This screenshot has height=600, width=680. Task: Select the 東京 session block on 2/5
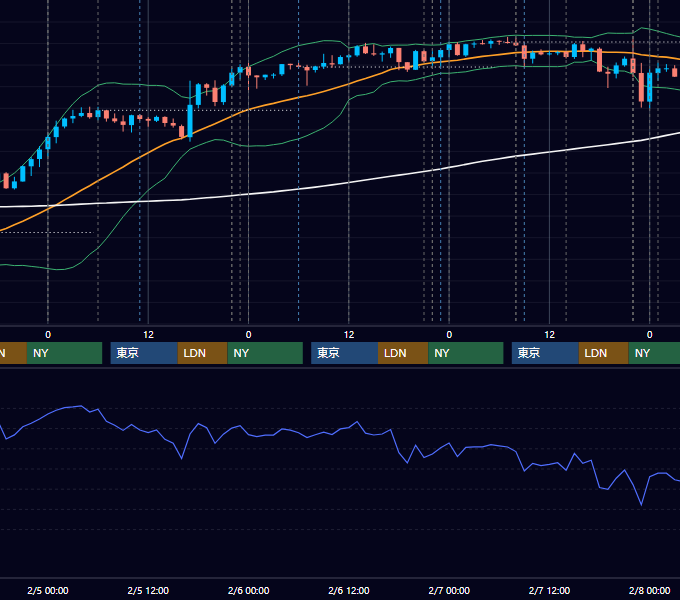[144, 353]
